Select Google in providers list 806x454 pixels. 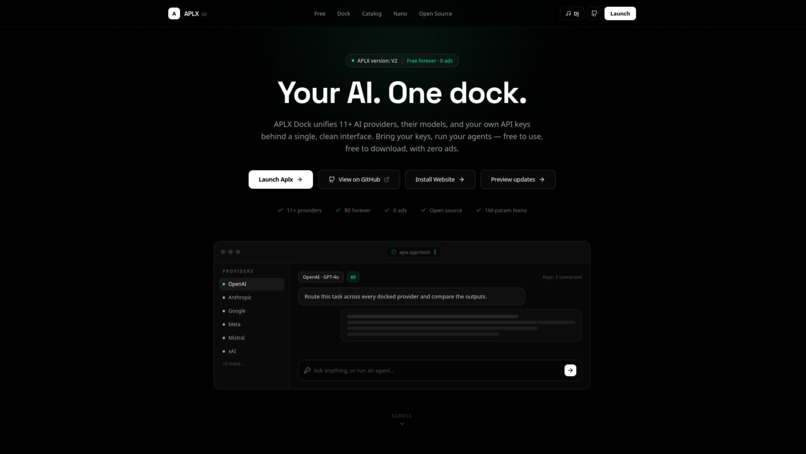click(251, 311)
